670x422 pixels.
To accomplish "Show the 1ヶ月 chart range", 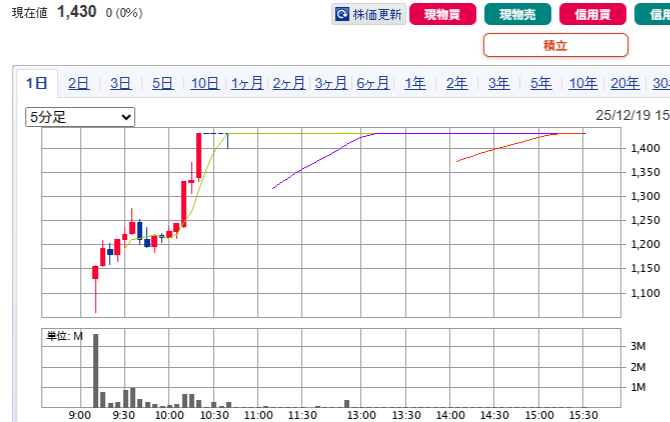I will [x=247, y=83].
